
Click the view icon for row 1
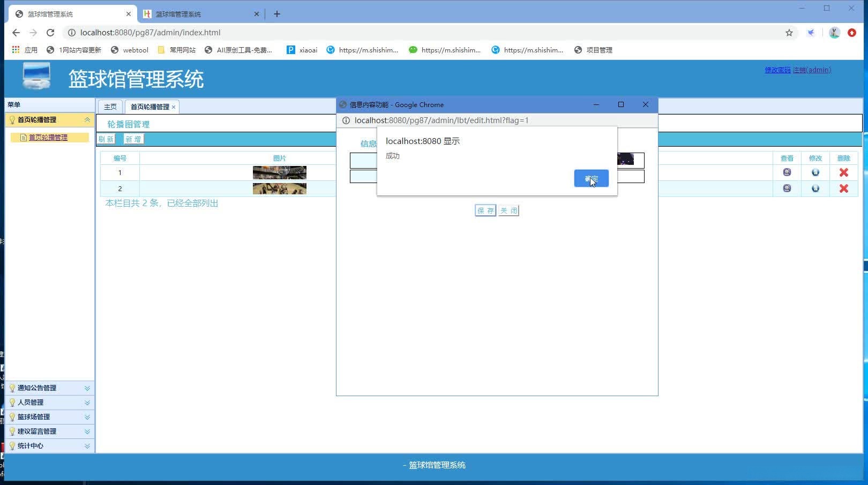pyautogui.click(x=787, y=172)
